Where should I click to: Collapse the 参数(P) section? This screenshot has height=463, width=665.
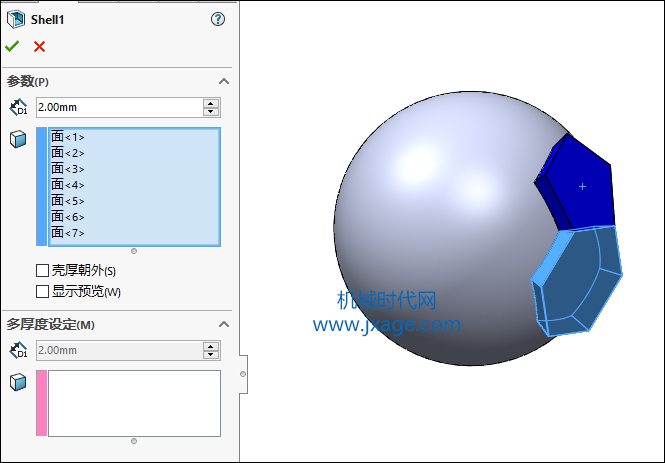click(224, 81)
